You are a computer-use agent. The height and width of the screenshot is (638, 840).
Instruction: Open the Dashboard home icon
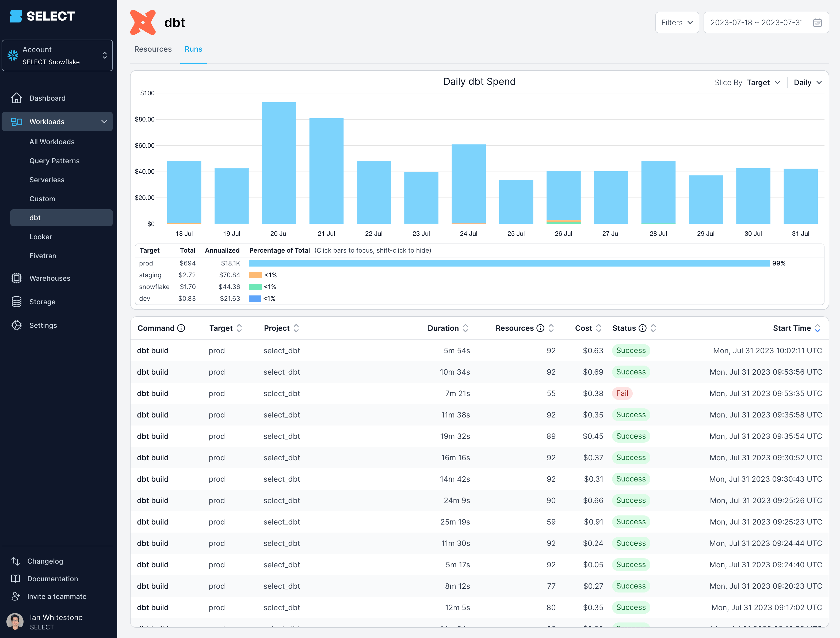tap(16, 98)
